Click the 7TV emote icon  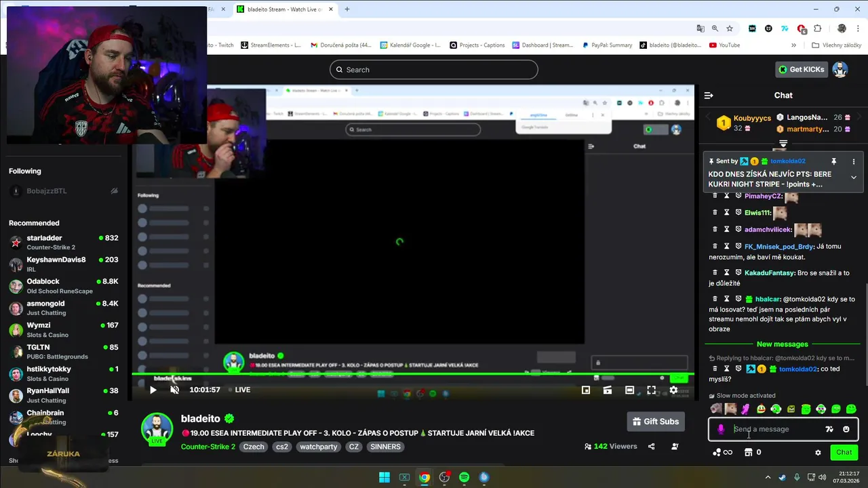point(829,429)
